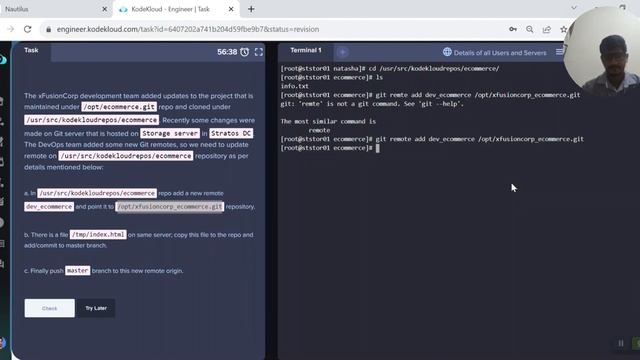This screenshot has width=640, height=360.
Task: Click the 56:38 countdown timer
Action: [x=227, y=52]
